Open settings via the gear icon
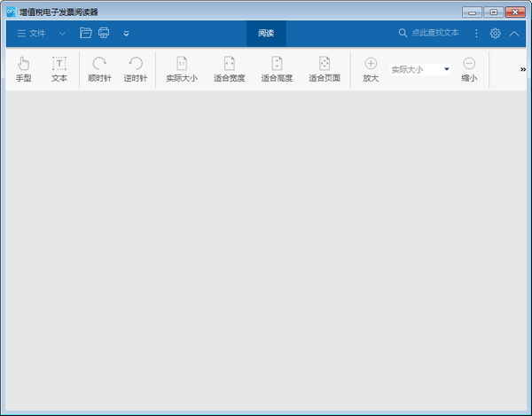 495,33
